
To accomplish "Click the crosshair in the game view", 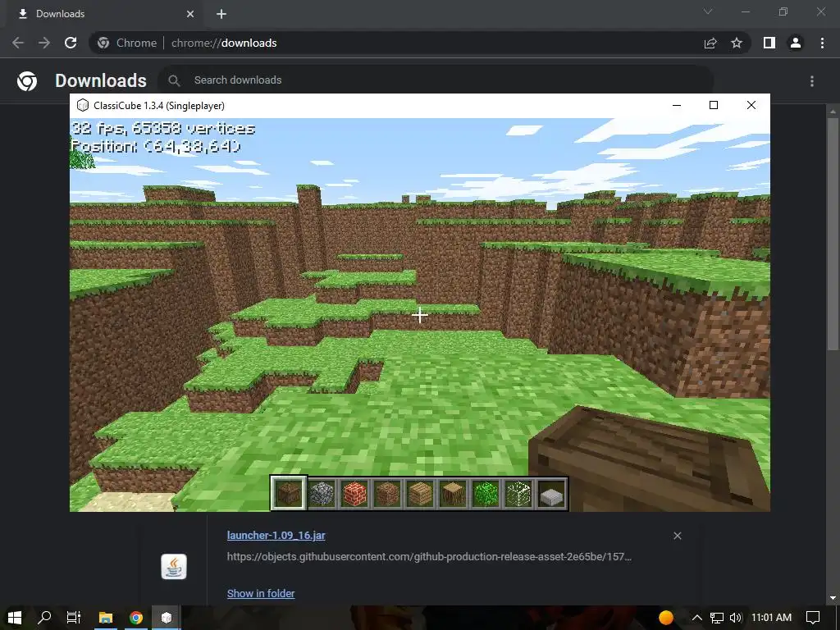I will 420,315.
